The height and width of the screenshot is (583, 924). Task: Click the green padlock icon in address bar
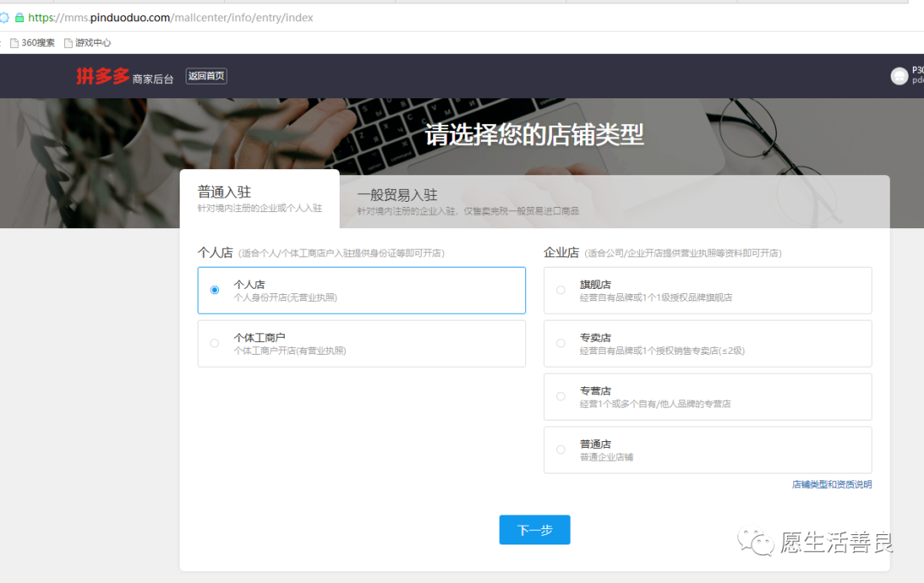point(20,18)
